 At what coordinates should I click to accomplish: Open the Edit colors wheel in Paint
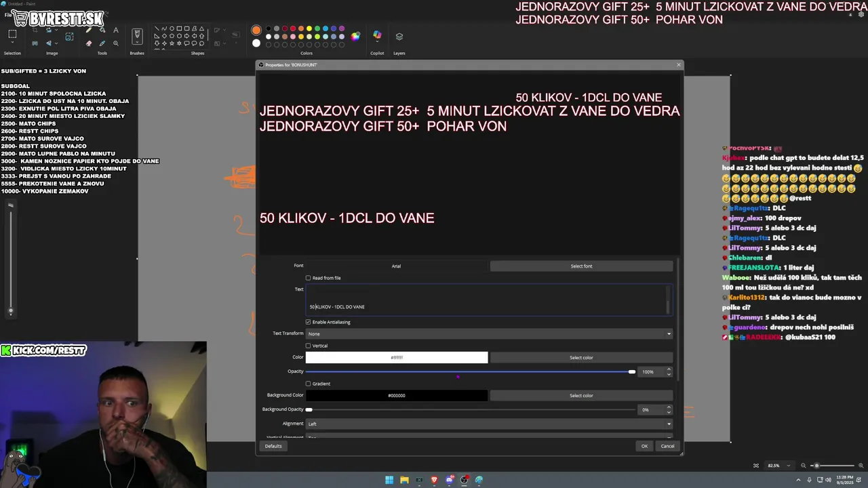tap(355, 36)
